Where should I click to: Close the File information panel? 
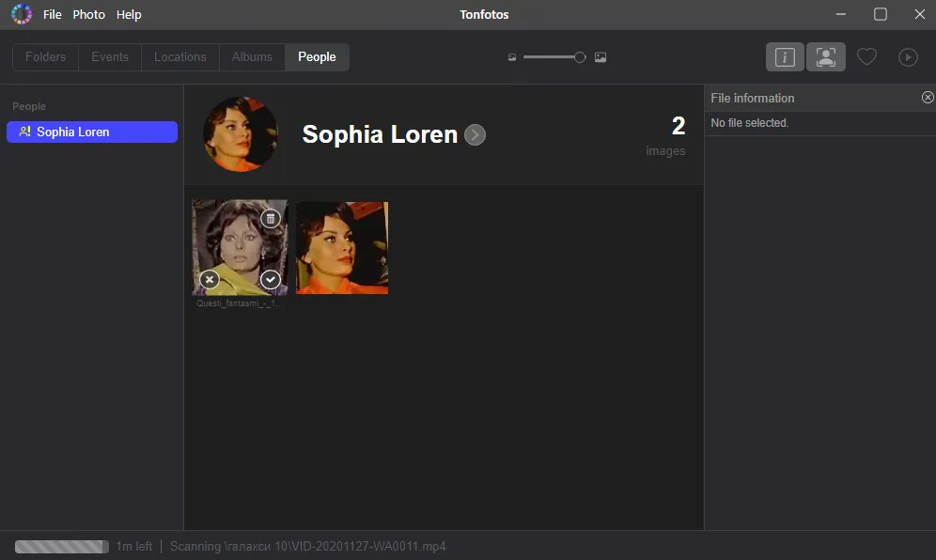[927, 98]
